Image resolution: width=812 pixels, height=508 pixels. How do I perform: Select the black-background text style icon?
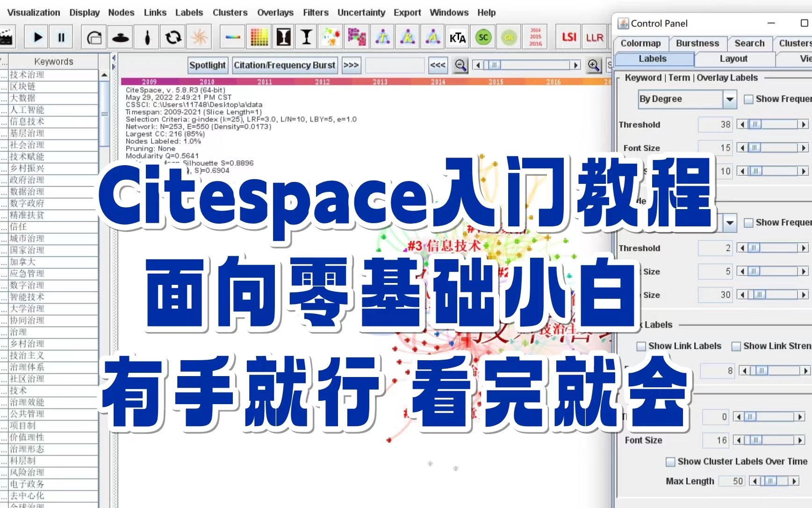283,37
